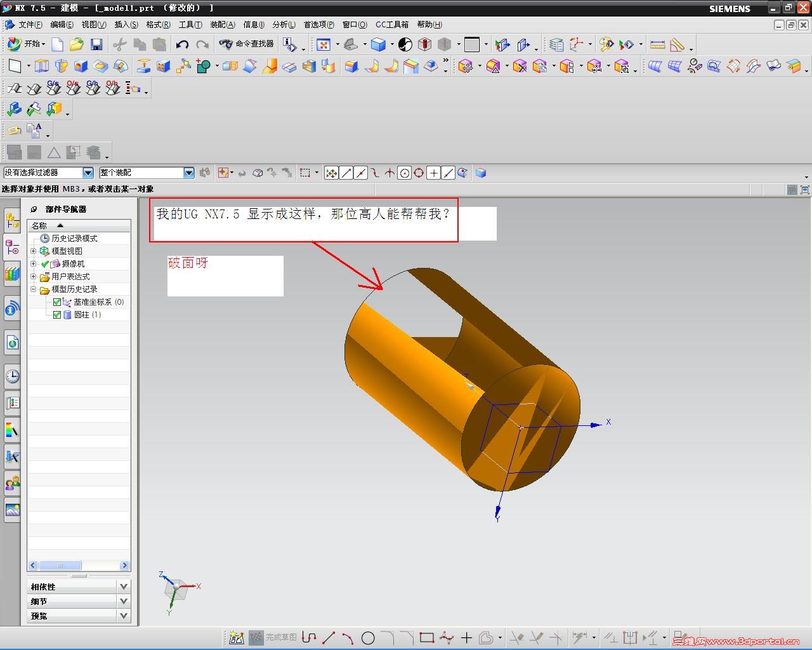Uncheck the 圆柱 (1) feature checkbox
The image size is (812, 650).
click(57, 315)
